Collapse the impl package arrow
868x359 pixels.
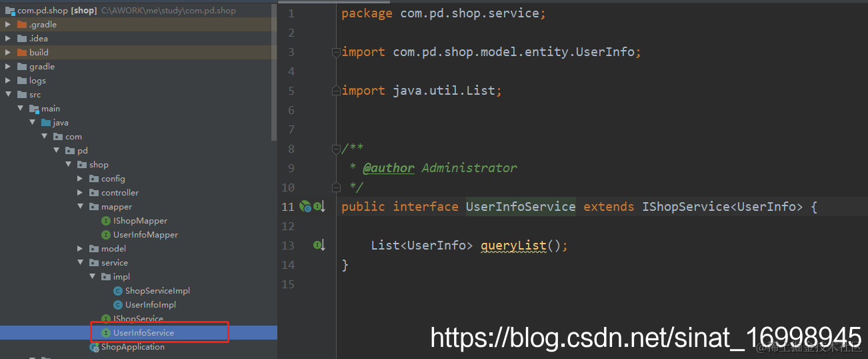coord(92,277)
